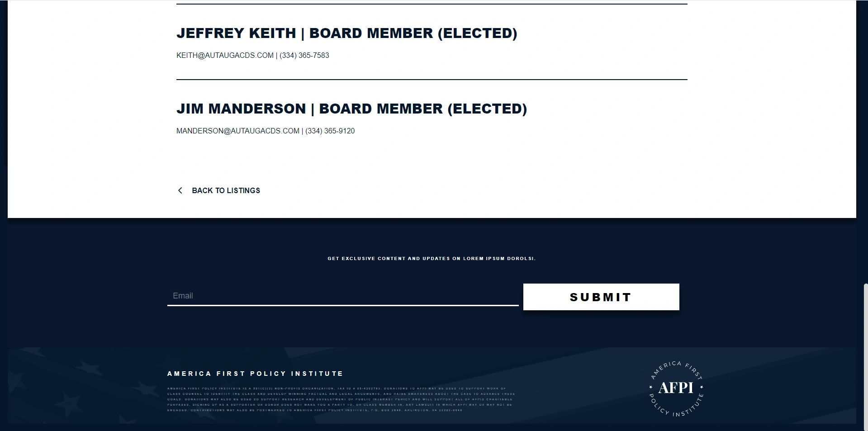Click the P.O. Box address disclaimer line
This screenshot has width=868, height=431.
(x=315, y=410)
